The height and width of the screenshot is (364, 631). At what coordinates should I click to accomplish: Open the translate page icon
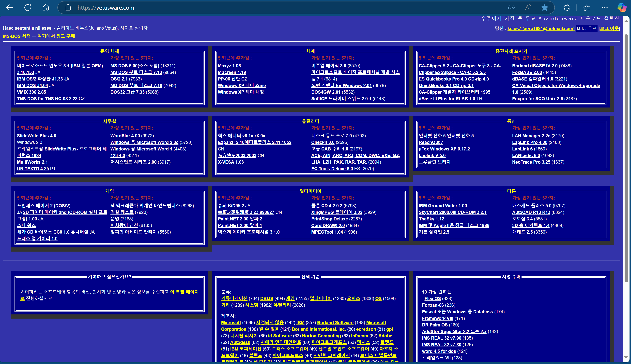[512, 8]
